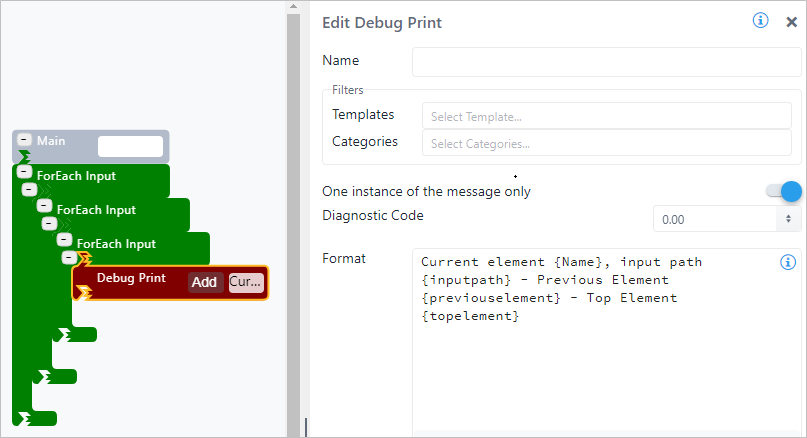This screenshot has height=438, width=807.
Task: Close the Edit Debug Print panel
Action: tap(791, 21)
